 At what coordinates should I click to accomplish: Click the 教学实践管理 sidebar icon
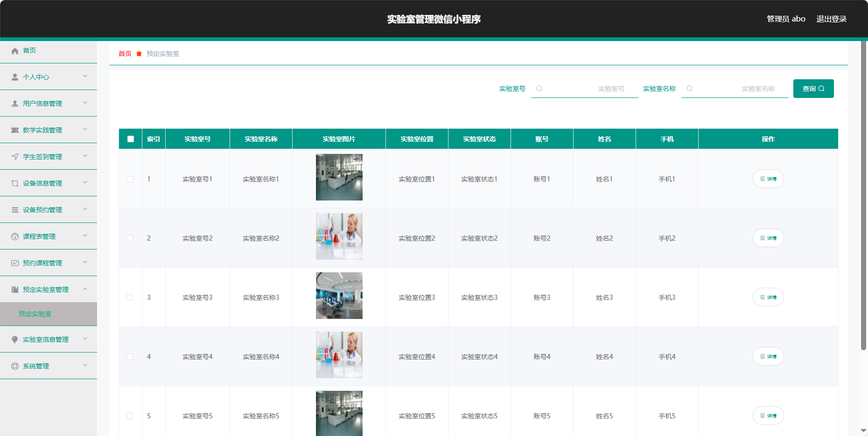pos(15,130)
